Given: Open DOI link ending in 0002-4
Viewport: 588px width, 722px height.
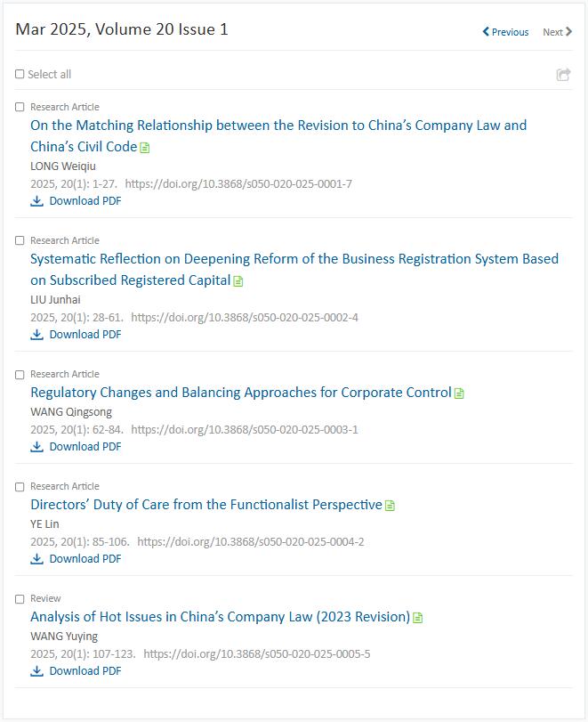Looking at the screenshot, I should (x=245, y=317).
